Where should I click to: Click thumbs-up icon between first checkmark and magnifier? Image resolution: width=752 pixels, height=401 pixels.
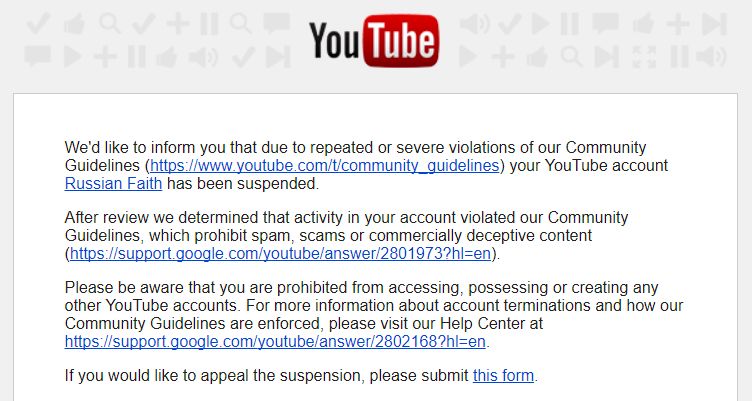click(x=74, y=24)
